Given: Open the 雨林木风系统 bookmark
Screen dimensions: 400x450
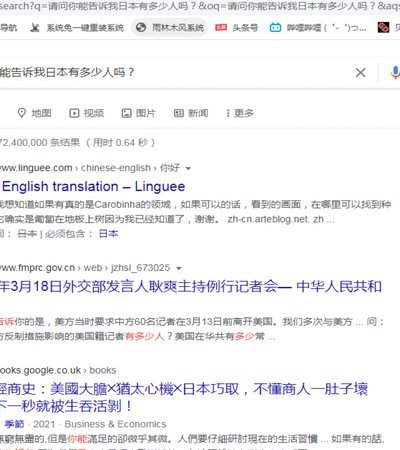Looking at the screenshot, I should pos(170,28).
